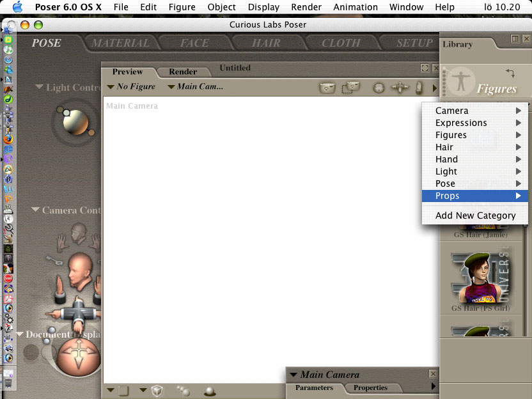The height and width of the screenshot is (399, 532).
Task: Click the Preview document tab
Action: coord(128,72)
